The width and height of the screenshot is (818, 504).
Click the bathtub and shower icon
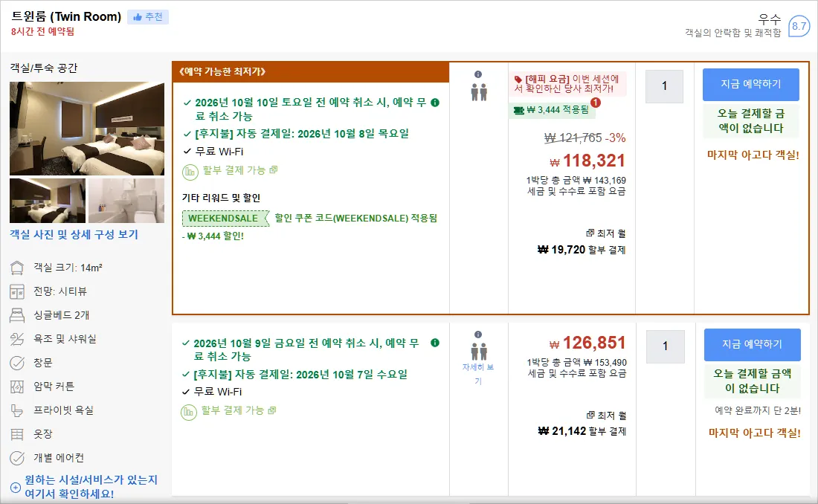17,339
